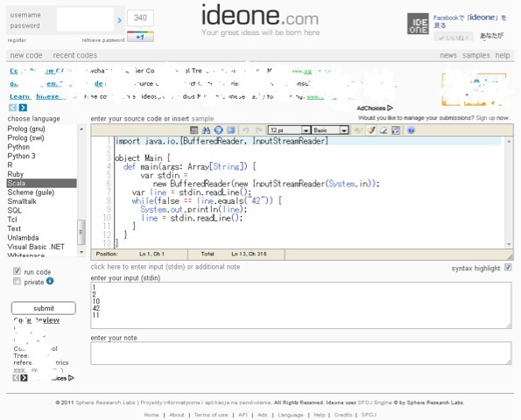Viewport: 521px width, 420px height.
Task: Click the previous ad arrow below top ads
Action: [x=12, y=108]
